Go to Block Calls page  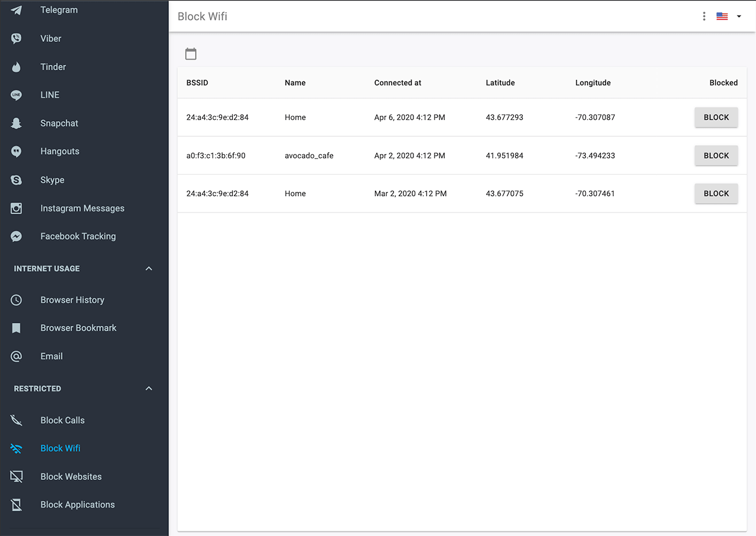click(63, 420)
